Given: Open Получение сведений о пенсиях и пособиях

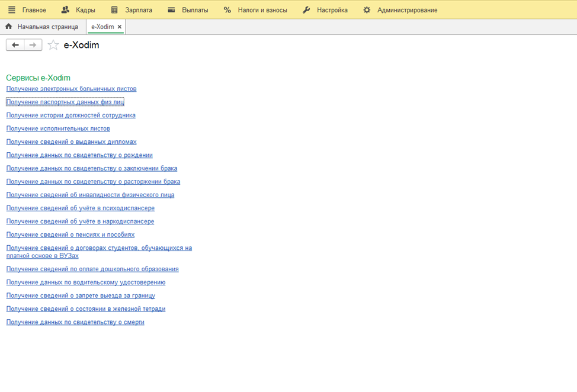Looking at the screenshot, I should coord(70,235).
